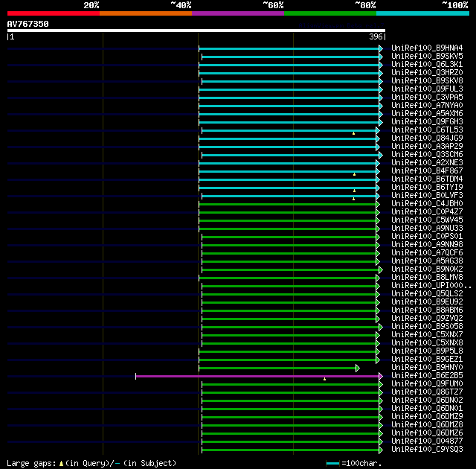Open the UniRef100_Q9FUL3 hit label

(427, 89)
